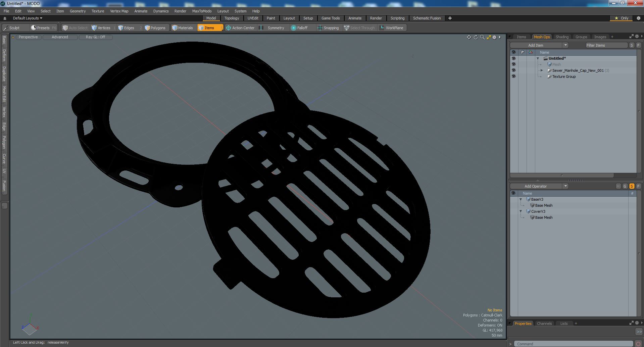This screenshot has width=644, height=347.
Task: Open the Properties panel settings gear
Action: tap(637, 323)
